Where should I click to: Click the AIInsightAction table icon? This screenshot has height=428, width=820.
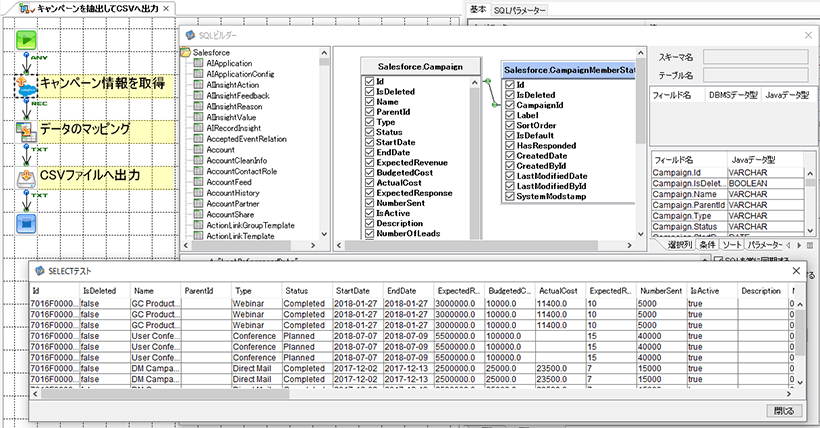[198, 85]
